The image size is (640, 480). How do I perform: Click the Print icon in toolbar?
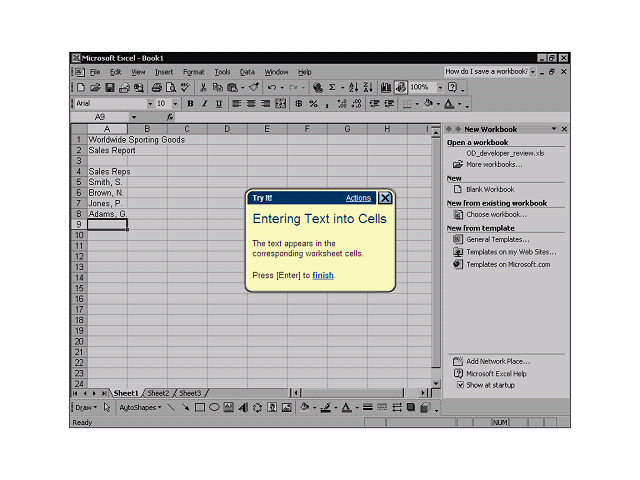157,87
